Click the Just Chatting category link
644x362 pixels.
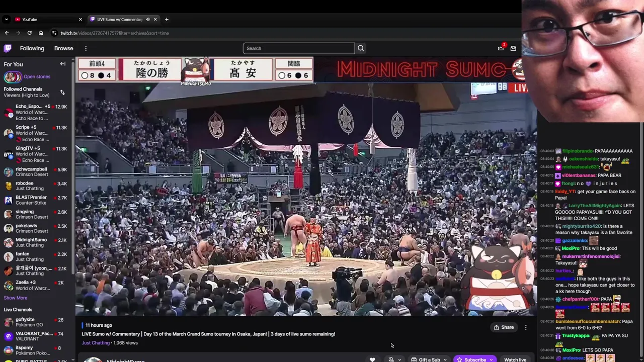point(96,343)
